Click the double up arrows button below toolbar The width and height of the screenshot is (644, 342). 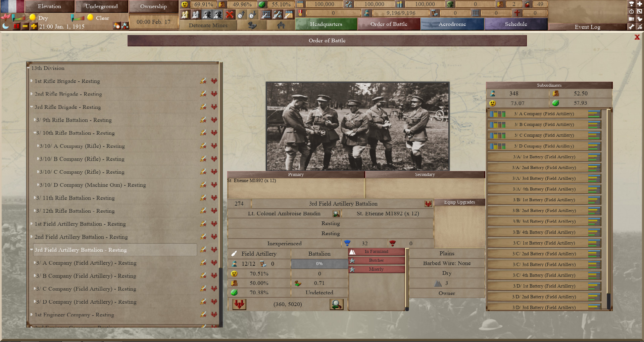(x=281, y=25)
